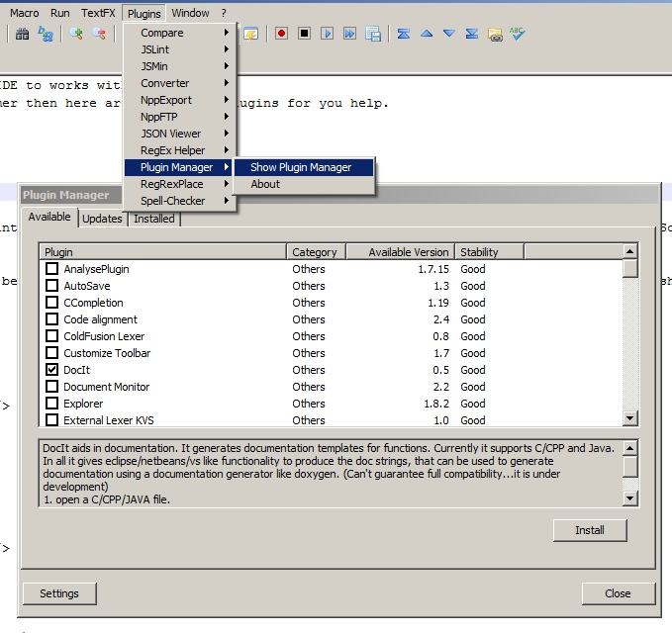Expand the JSMin submenu
672x633 pixels.
coord(180,66)
